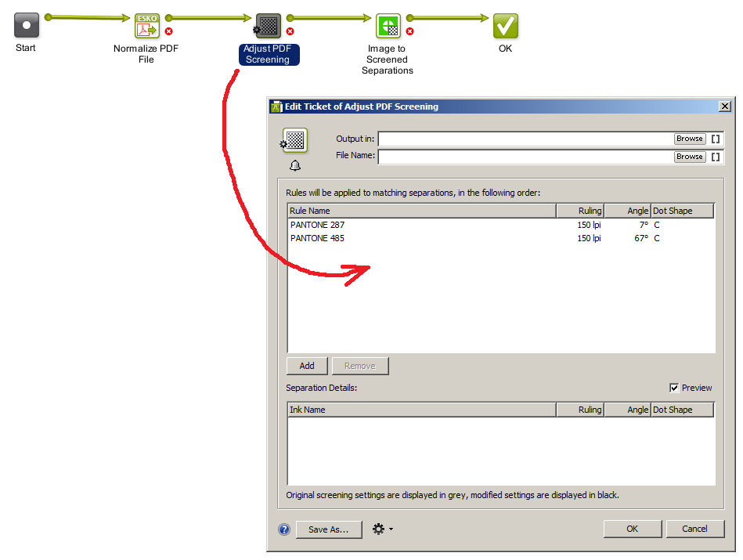The height and width of the screenshot is (560, 743).
Task: Click the dialog title bar ticket icon
Action: point(276,107)
